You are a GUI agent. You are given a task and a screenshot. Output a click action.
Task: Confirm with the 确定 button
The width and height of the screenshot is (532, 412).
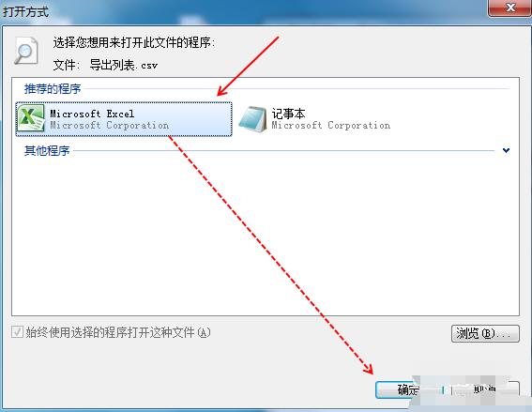click(409, 389)
